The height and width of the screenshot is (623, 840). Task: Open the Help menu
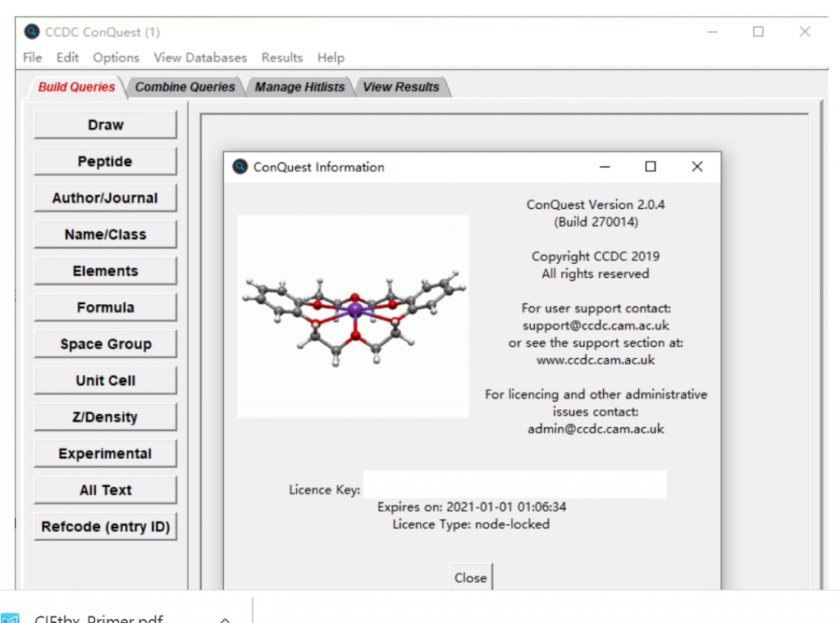tap(331, 57)
